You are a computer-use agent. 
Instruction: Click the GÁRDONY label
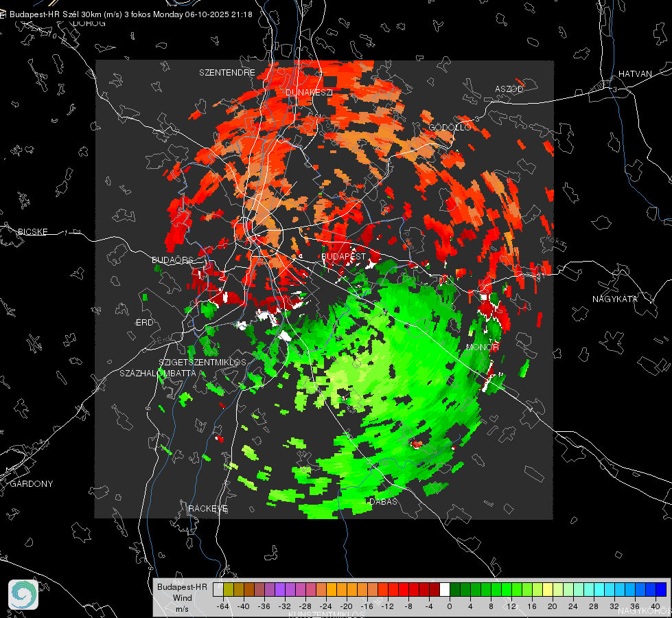(x=32, y=484)
